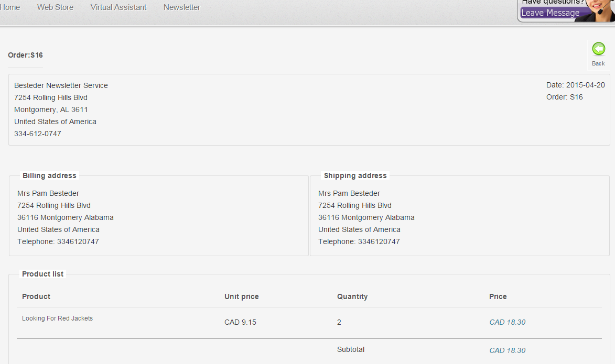Image resolution: width=615 pixels, height=364 pixels.
Task: Click the Billing address heading
Action: pos(49,175)
